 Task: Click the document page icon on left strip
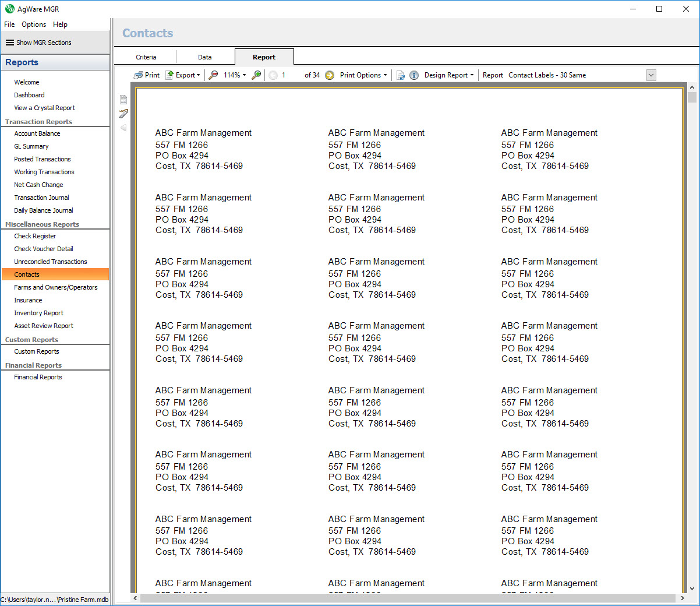pyautogui.click(x=123, y=100)
